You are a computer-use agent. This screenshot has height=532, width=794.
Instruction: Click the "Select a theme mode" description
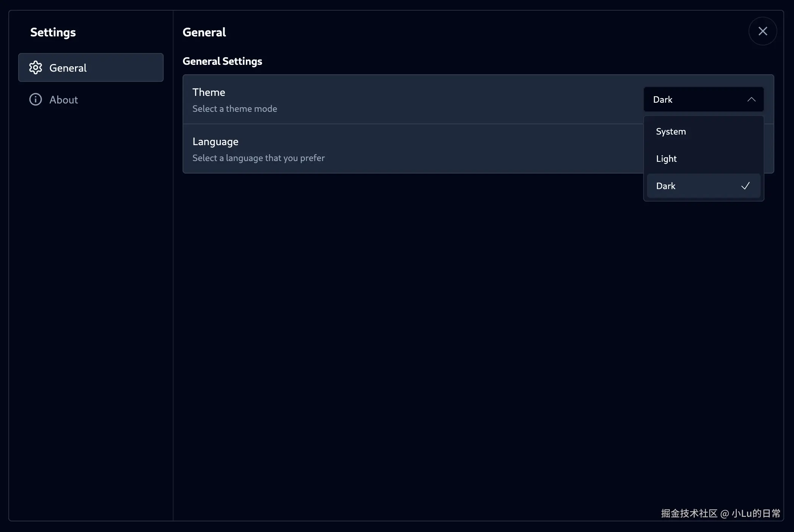[234, 109]
